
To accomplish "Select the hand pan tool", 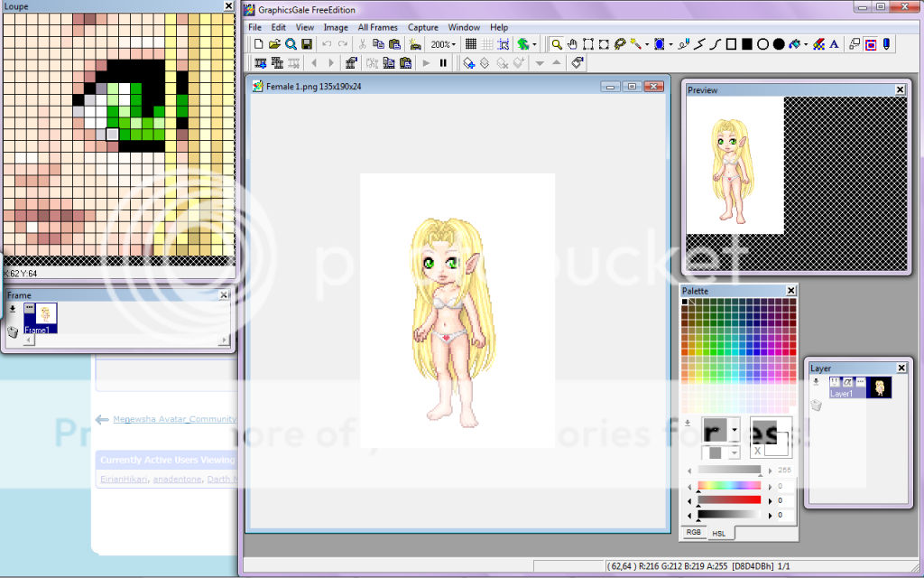I will [572, 43].
